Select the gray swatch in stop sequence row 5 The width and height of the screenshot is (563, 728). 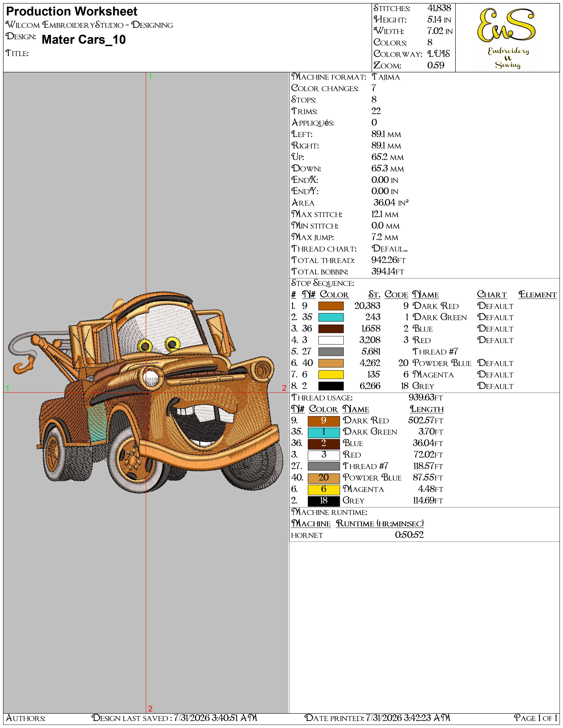coord(331,351)
